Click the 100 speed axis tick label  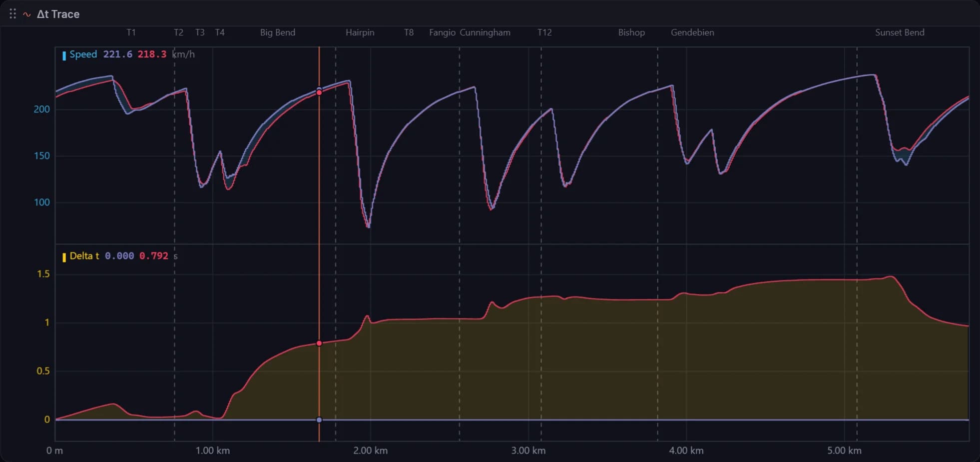coord(42,202)
